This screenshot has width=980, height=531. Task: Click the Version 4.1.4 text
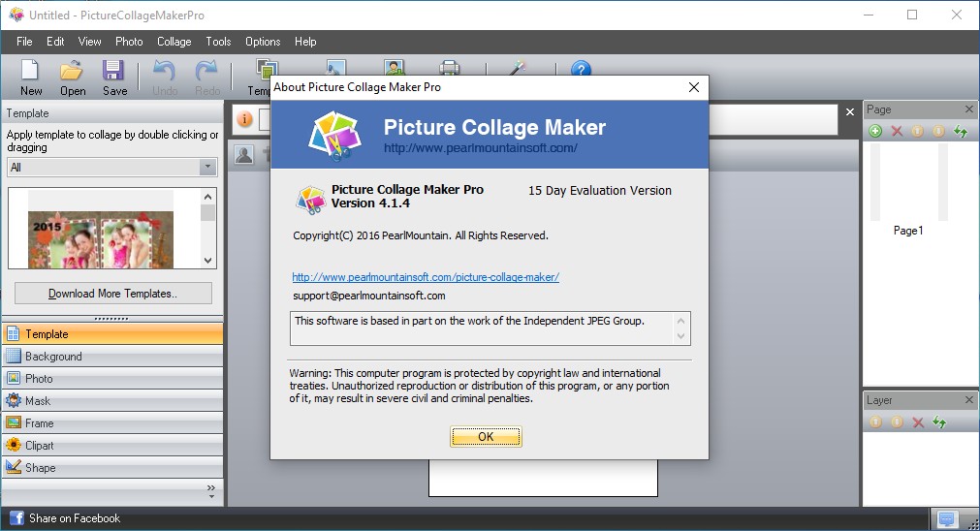pyautogui.click(x=370, y=203)
